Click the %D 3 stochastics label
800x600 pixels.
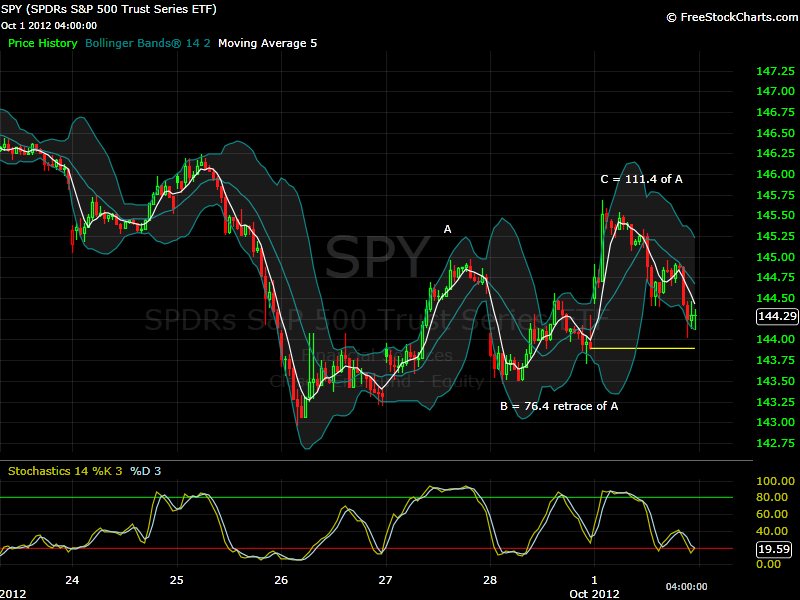pos(145,471)
